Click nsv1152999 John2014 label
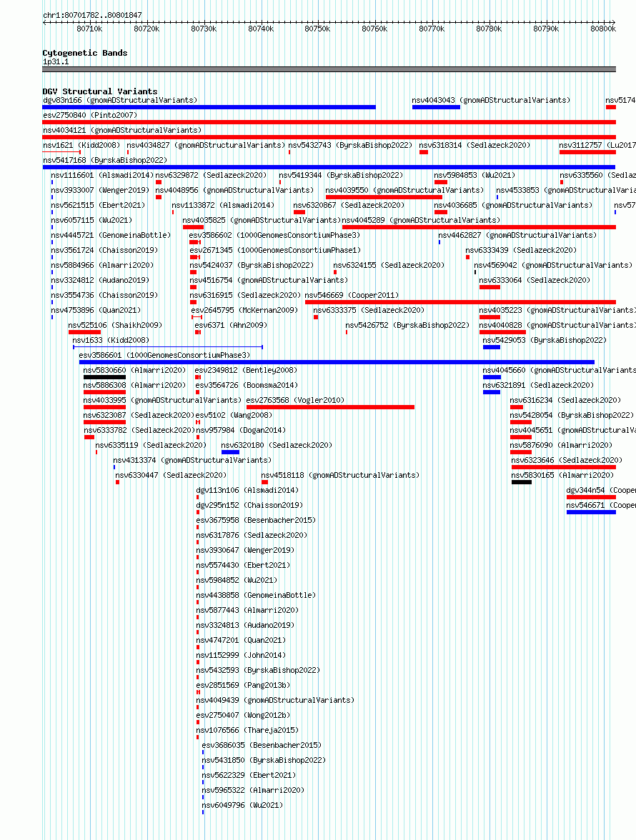 pyautogui.click(x=241, y=655)
